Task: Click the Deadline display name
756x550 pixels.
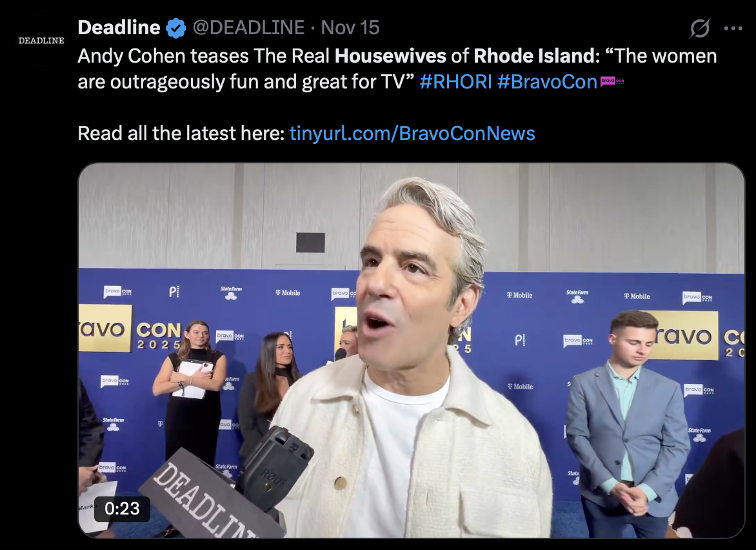Action: pyautogui.click(x=119, y=28)
